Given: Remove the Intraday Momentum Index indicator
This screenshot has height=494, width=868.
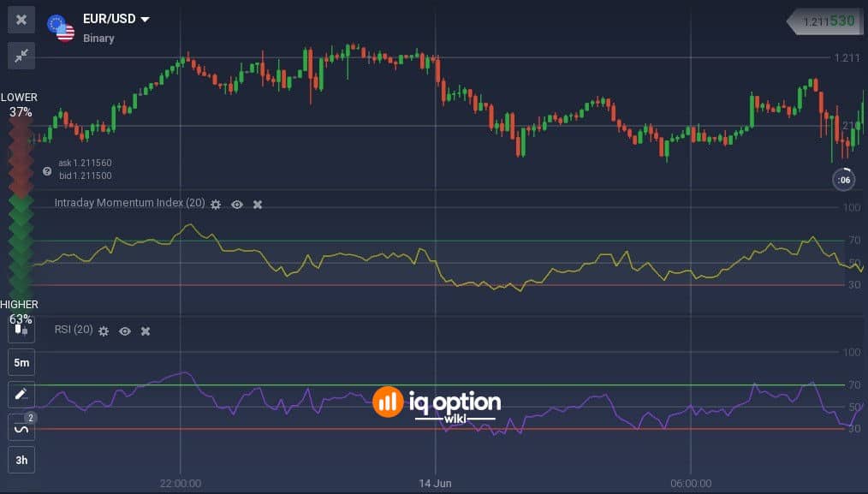Looking at the screenshot, I should point(258,205).
